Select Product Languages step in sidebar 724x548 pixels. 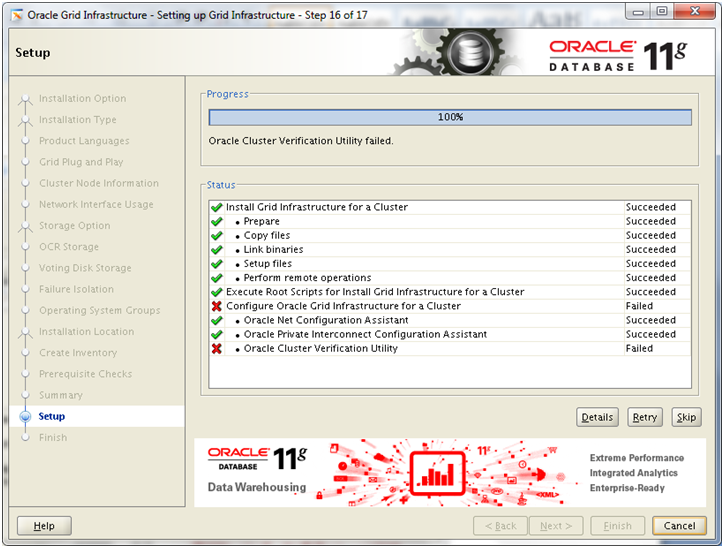[84, 141]
